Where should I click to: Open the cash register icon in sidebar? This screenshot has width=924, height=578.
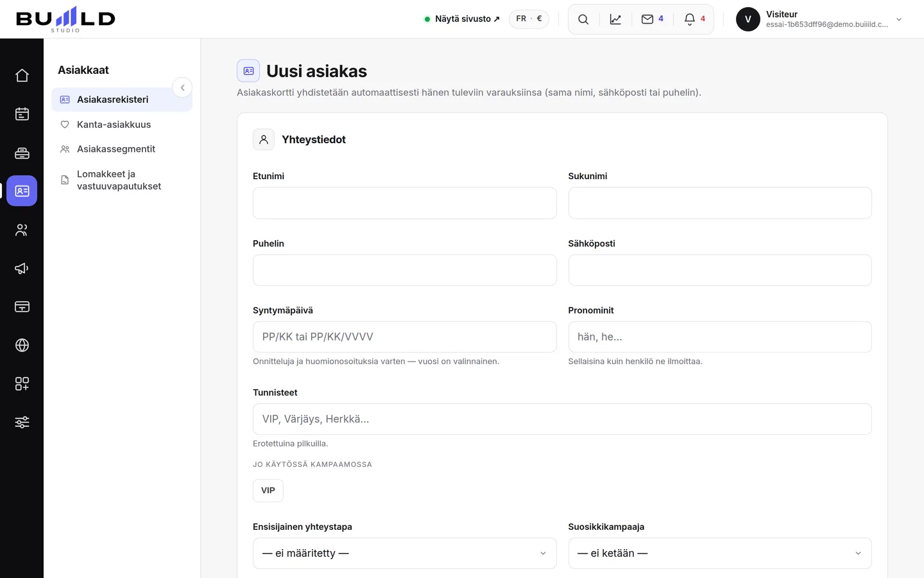22,153
